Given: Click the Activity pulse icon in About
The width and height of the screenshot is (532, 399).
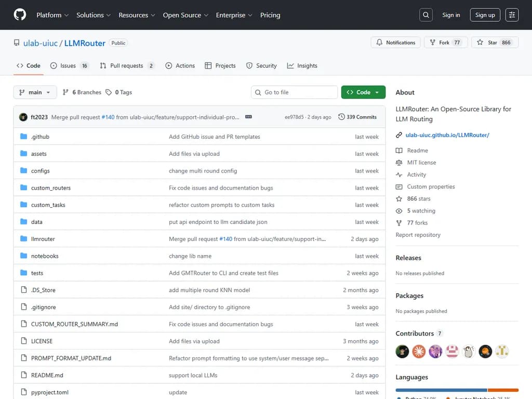Looking at the screenshot, I should point(399,175).
